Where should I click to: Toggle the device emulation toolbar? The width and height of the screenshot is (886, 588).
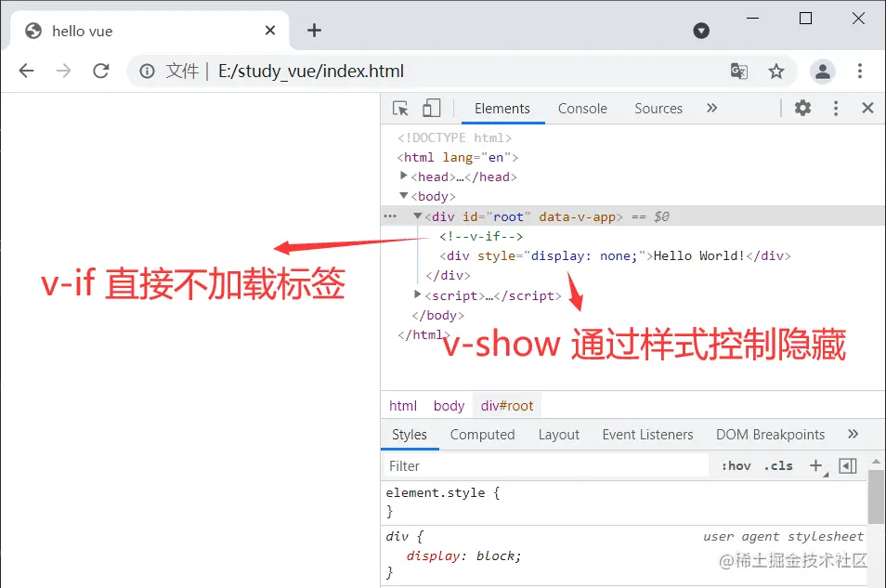(431, 108)
